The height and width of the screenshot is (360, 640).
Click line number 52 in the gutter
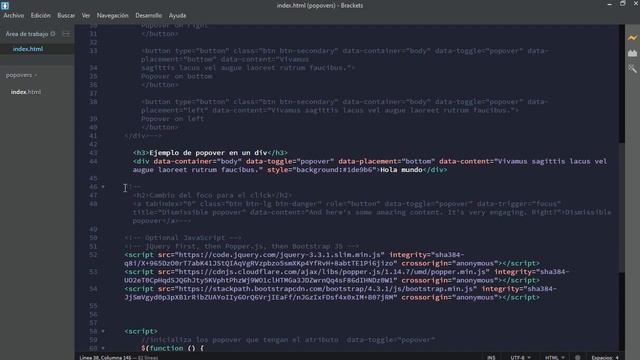pyautogui.click(x=93, y=255)
